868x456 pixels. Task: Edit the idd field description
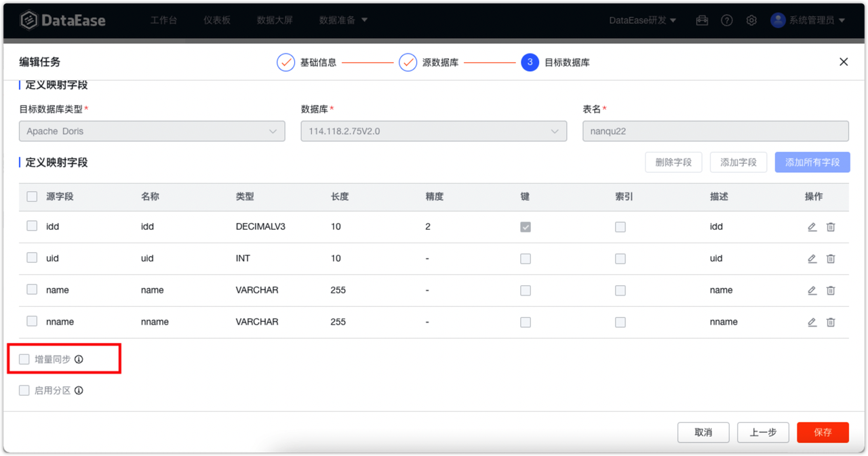tap(812, 227)
